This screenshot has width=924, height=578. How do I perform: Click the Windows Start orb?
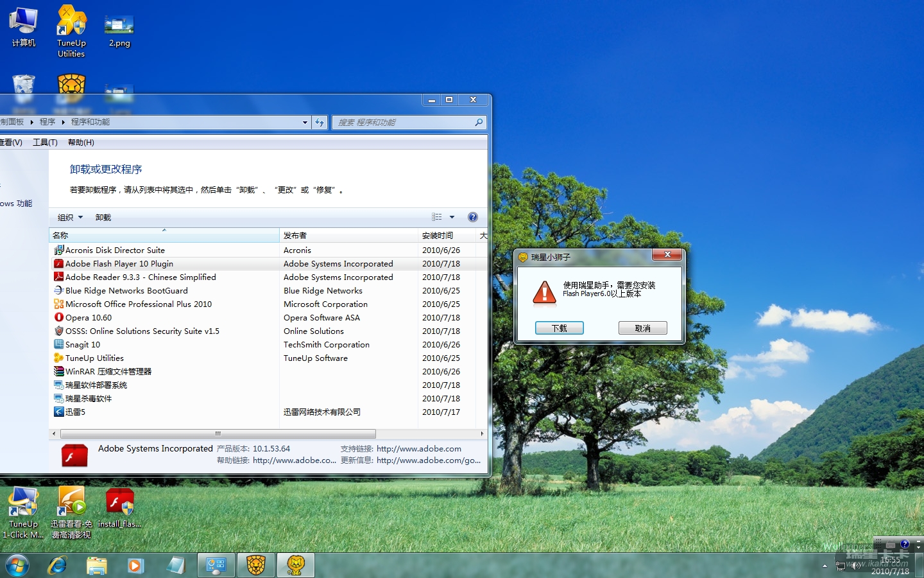click(17, 565)
